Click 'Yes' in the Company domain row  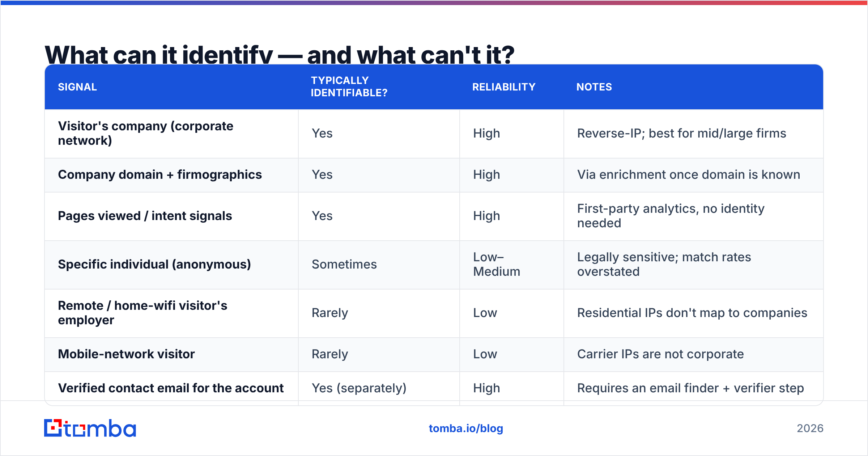point(322,175)
